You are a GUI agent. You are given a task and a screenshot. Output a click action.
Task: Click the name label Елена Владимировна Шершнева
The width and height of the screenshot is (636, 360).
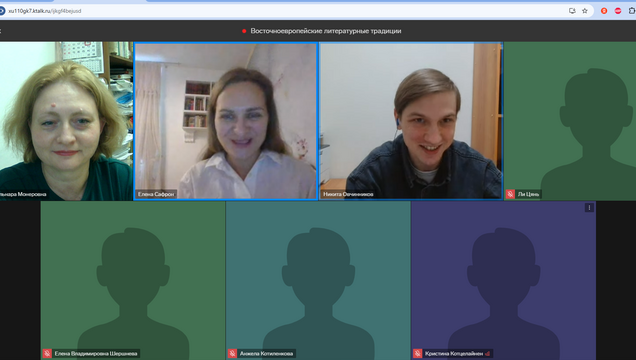[96, 354]
